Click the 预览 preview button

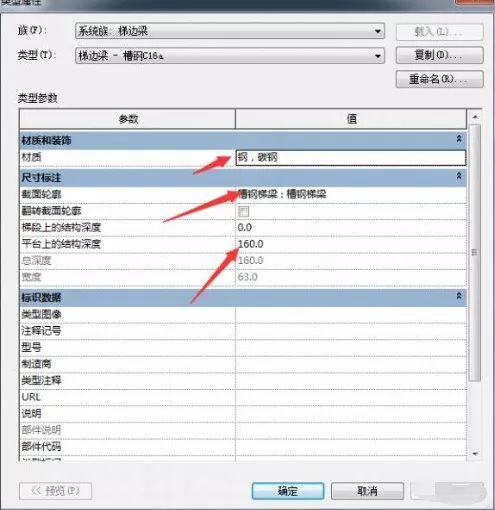[55, 491]
